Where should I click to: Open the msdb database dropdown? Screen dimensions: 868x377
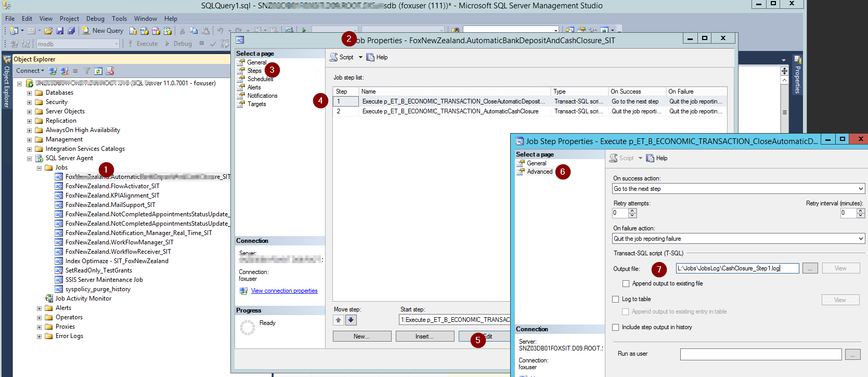(116, 44)
